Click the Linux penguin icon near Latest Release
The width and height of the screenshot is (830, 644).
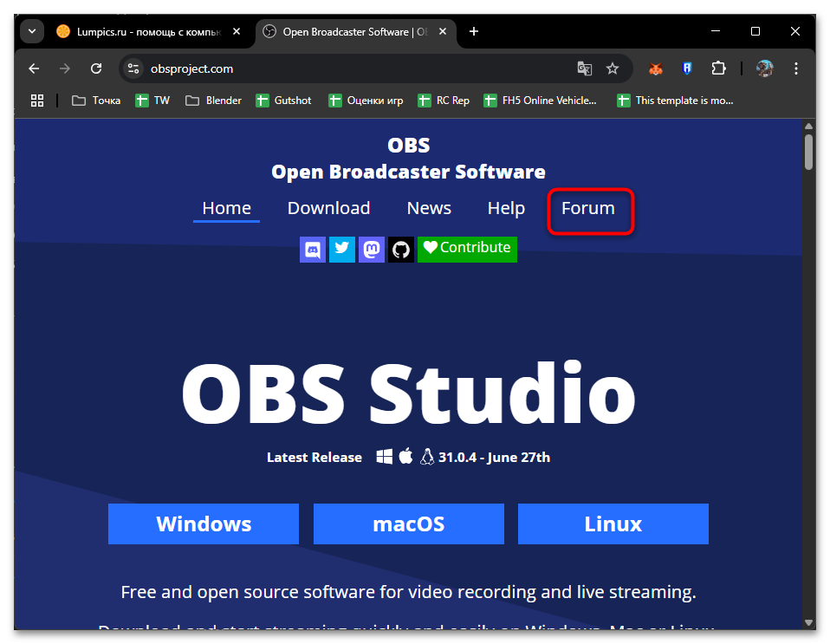pos(426,456)
